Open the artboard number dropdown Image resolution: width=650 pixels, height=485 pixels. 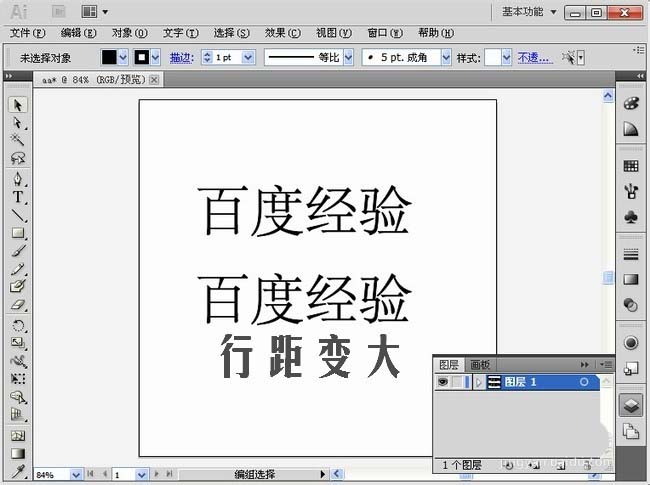(x=141, y=475)
